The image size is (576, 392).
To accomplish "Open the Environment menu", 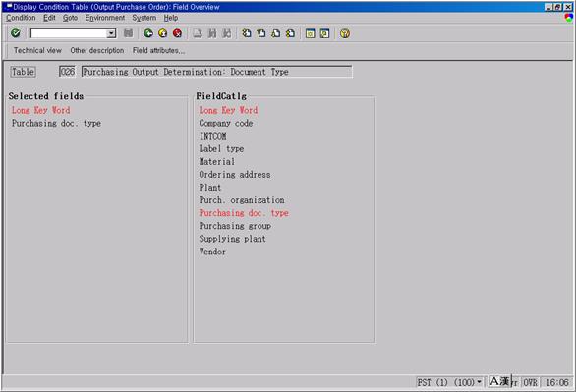I will click(x=105, y=18).
